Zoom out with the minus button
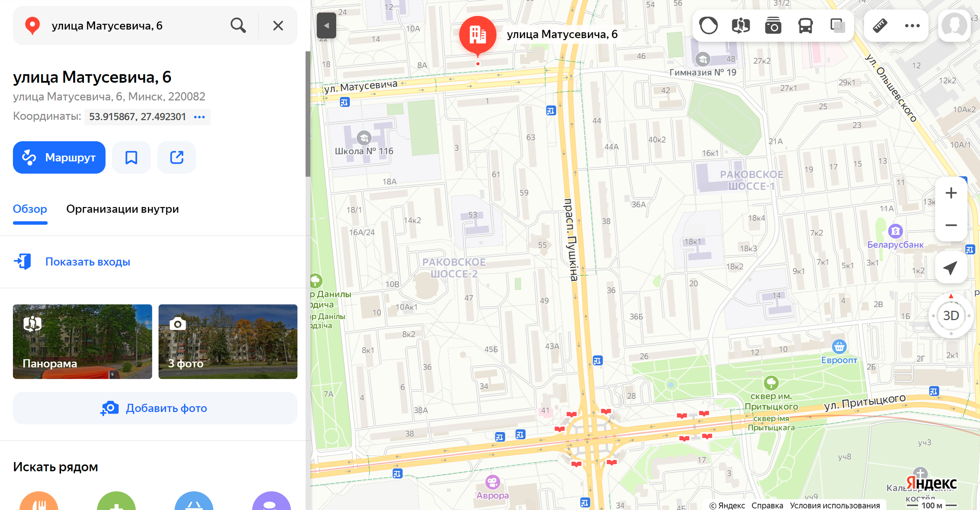 point(951,225)
